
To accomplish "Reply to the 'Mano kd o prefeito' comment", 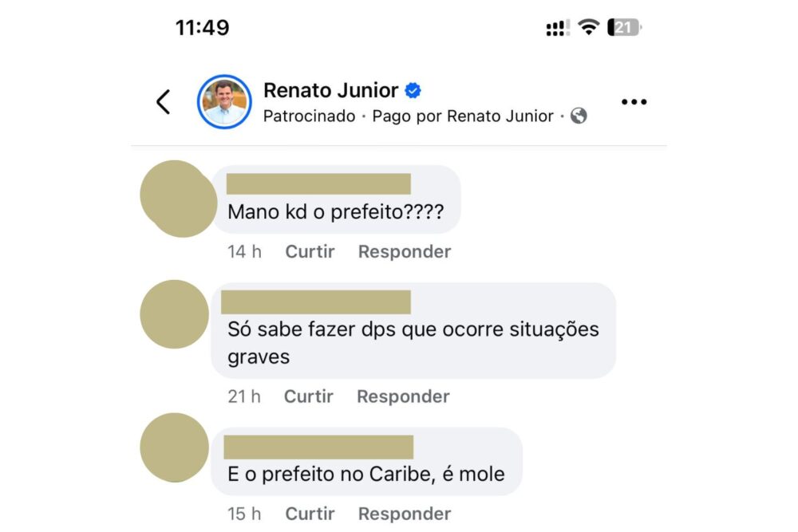I will tap(405, 252).
